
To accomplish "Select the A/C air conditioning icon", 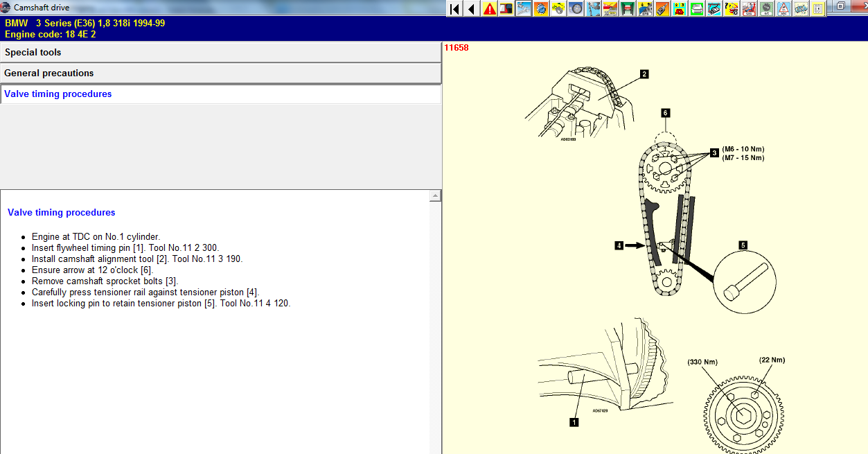I will (766, 9).
